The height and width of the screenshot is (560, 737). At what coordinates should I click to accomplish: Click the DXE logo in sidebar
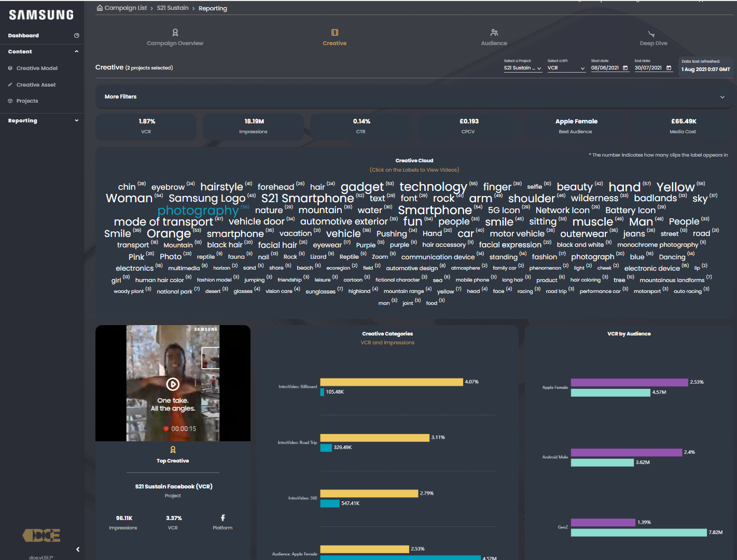[x=41, y=535]
